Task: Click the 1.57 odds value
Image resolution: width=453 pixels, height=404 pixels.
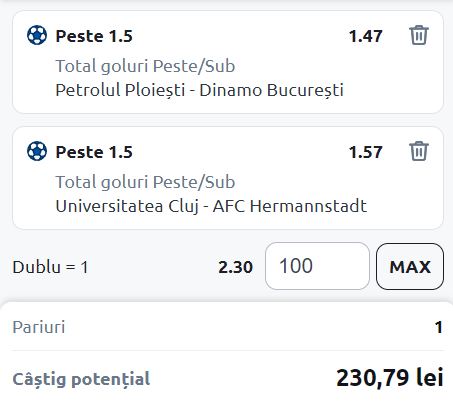Action: click(x=365, y=152)
